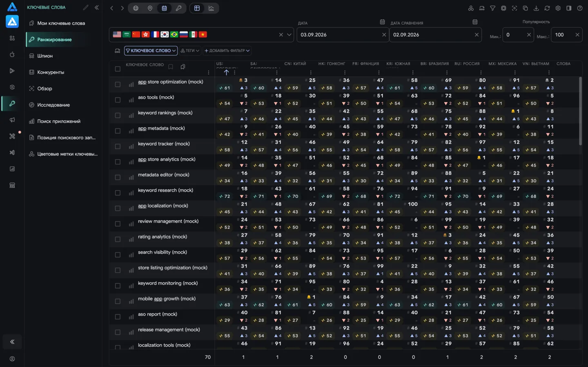Screen dimensions: 588x367
Task: Check the metadata editor (mock) row
Action: [118, 177]
